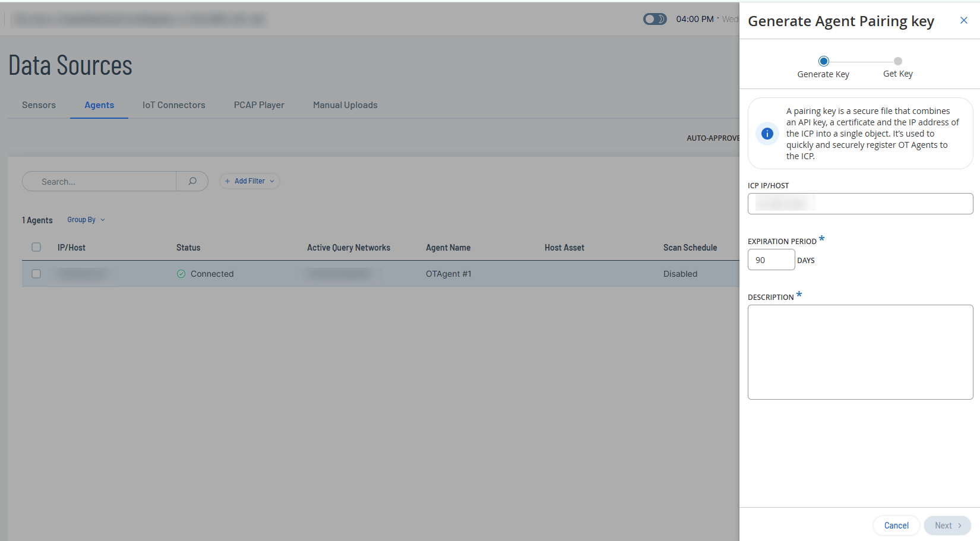Switch to the Sensors tab
Viewport: 980px width, 541px height.
click(39, 105)
